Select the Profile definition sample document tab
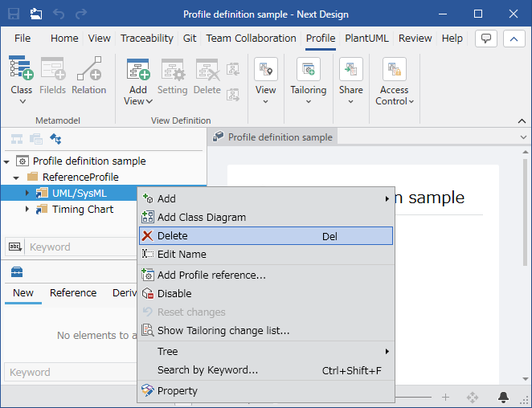The width and height of the screenshot is (532, 408). (272, 137)
